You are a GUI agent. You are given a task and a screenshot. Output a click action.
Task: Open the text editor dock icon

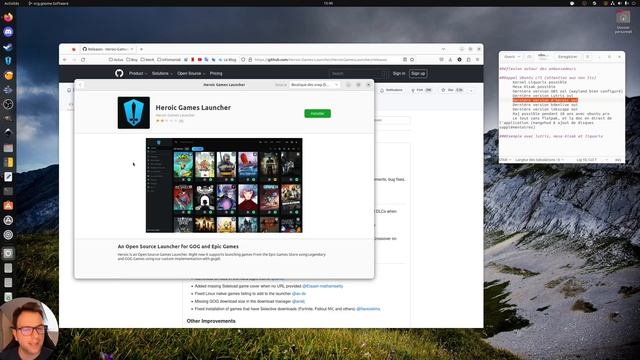click(8, 177)
